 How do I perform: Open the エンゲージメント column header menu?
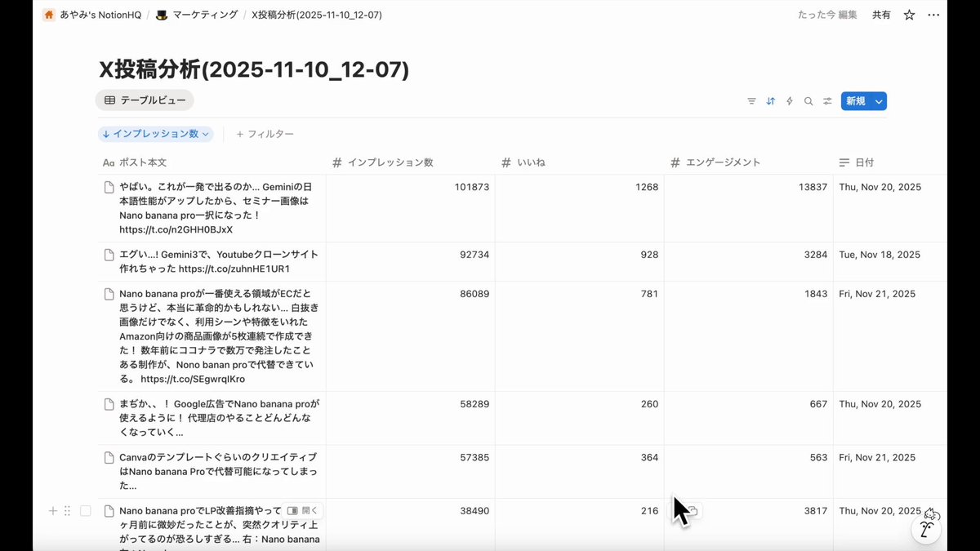(x=749, y=162)
